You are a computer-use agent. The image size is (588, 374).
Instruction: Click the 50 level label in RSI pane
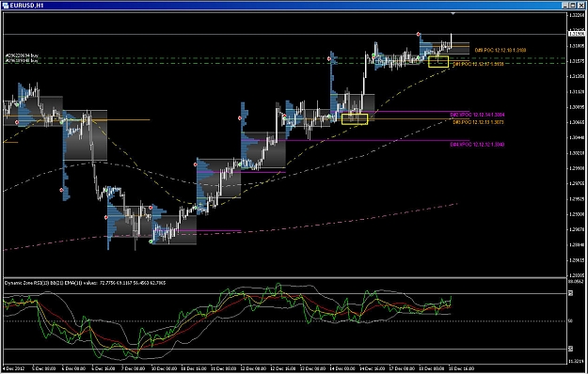[571, 321]
